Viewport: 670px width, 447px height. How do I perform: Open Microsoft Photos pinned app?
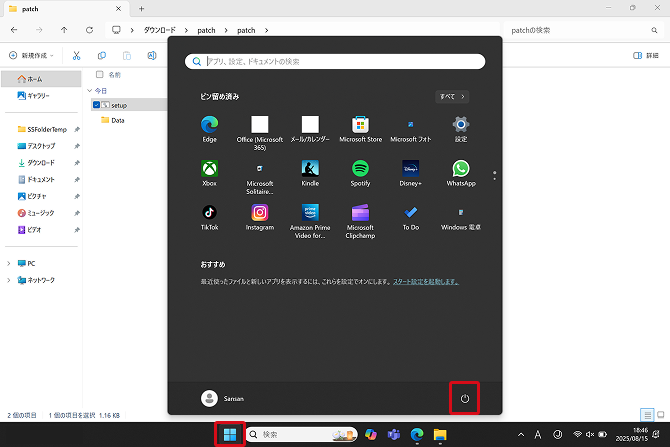pos(411,129)
